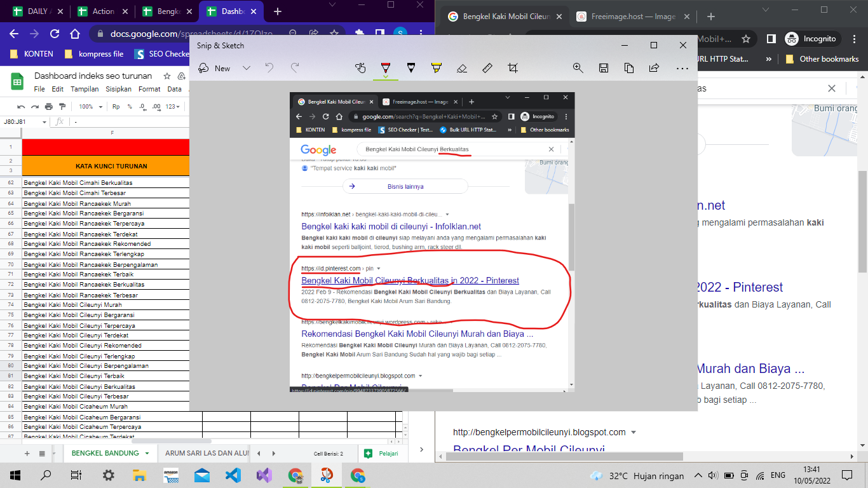Viewport: 868px width, 488px height.
Task: Save the snip with the floppy disk icon
Action: 604,68
